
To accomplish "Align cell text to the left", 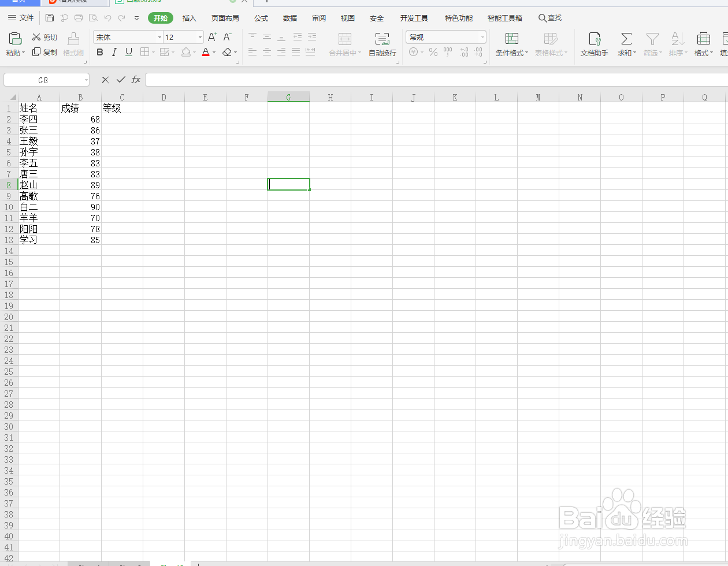I will (252, 52).
